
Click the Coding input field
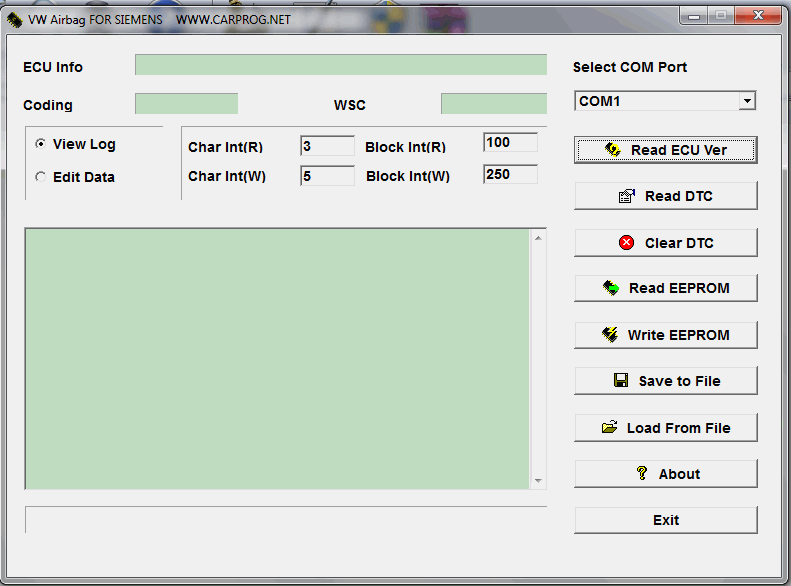(x=186, y=104)
